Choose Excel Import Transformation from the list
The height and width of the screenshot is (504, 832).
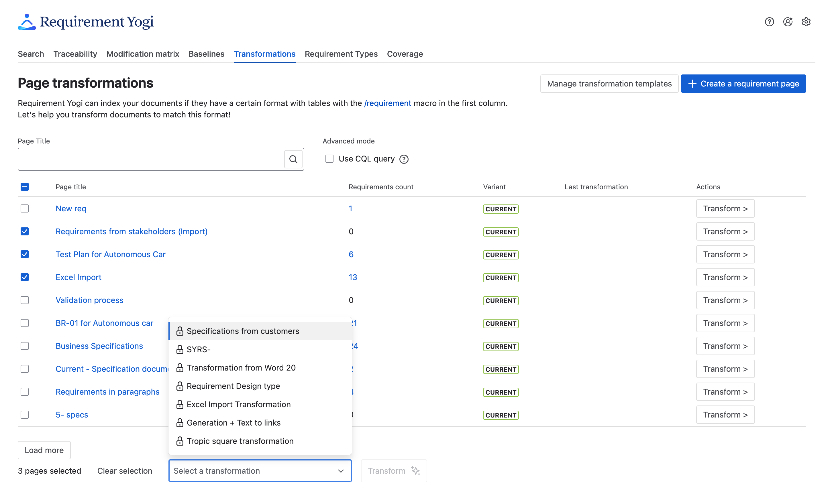[238, 404]
